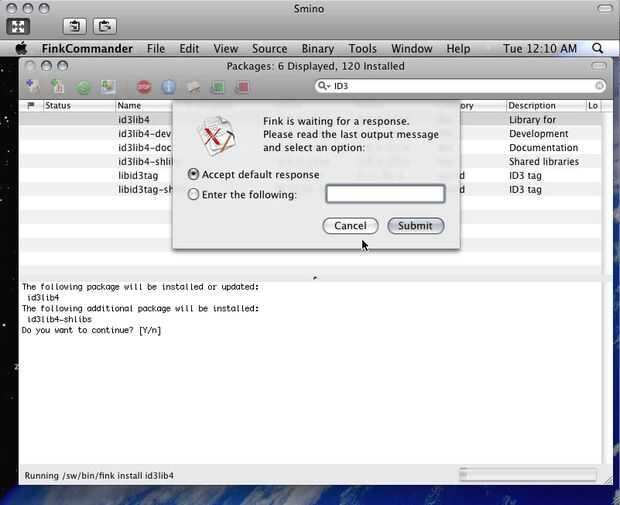Click the toolbar toggle pill of FinkCommander window

point(598,66)
